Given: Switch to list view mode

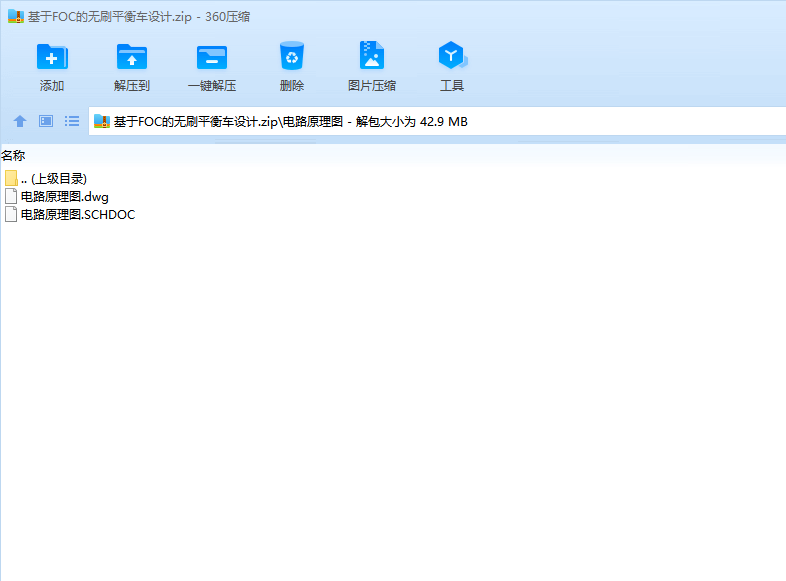Looking at the screenshot, I should tap(72, 121).
